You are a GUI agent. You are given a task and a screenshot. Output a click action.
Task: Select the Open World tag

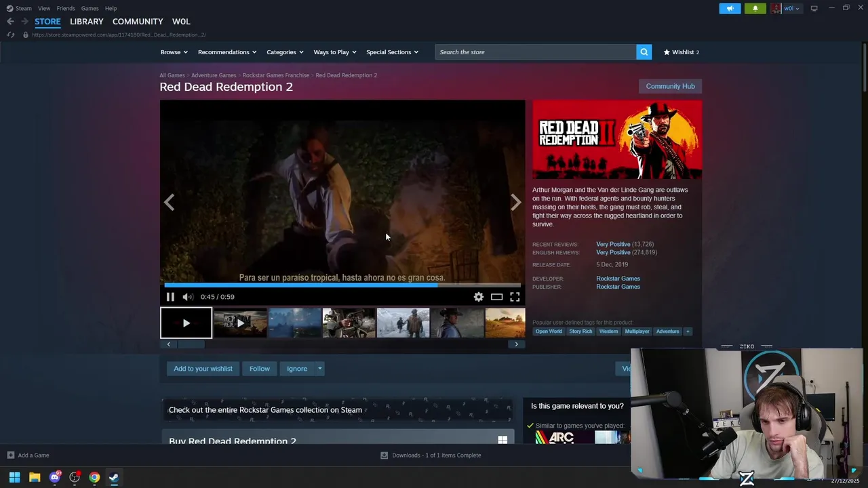click(x=549, y=331)
